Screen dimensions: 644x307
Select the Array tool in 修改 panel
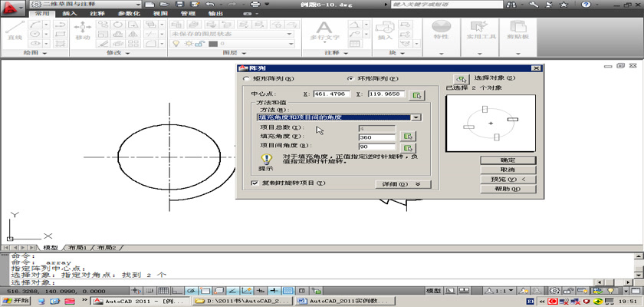click(x=133, y=44)
